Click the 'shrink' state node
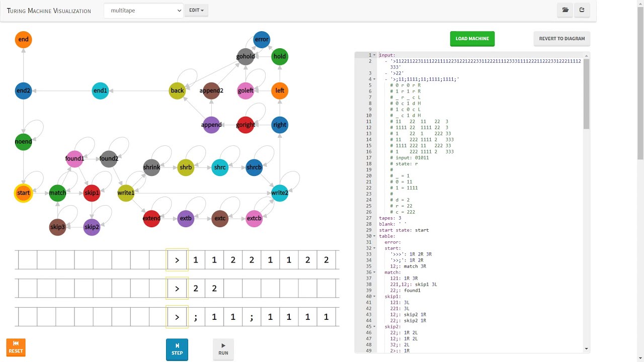Screen dimensions: 644x362 [151, 167]
